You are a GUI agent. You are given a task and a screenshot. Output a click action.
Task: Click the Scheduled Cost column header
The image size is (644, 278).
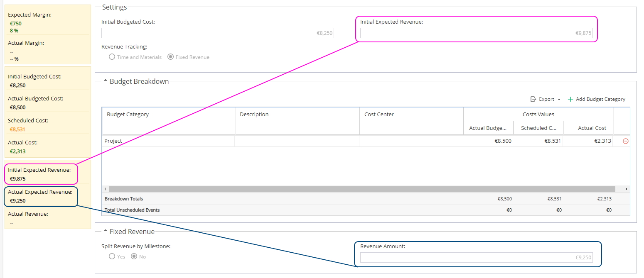coord(538,128)
